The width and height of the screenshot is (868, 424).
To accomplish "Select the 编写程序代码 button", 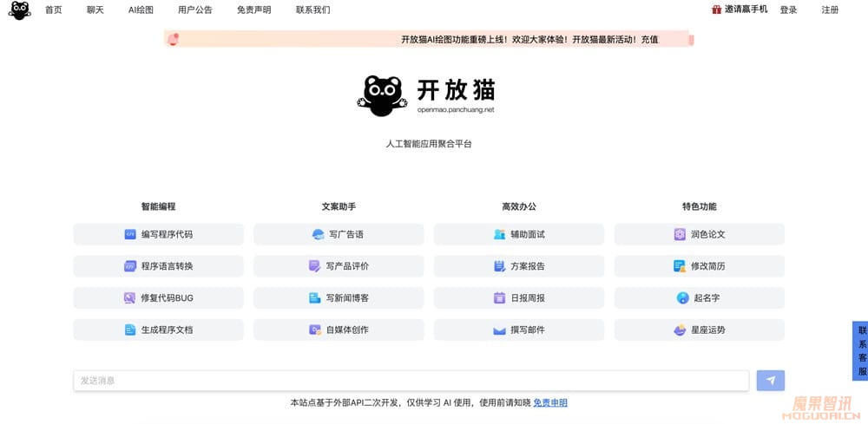I will [158, 234].
